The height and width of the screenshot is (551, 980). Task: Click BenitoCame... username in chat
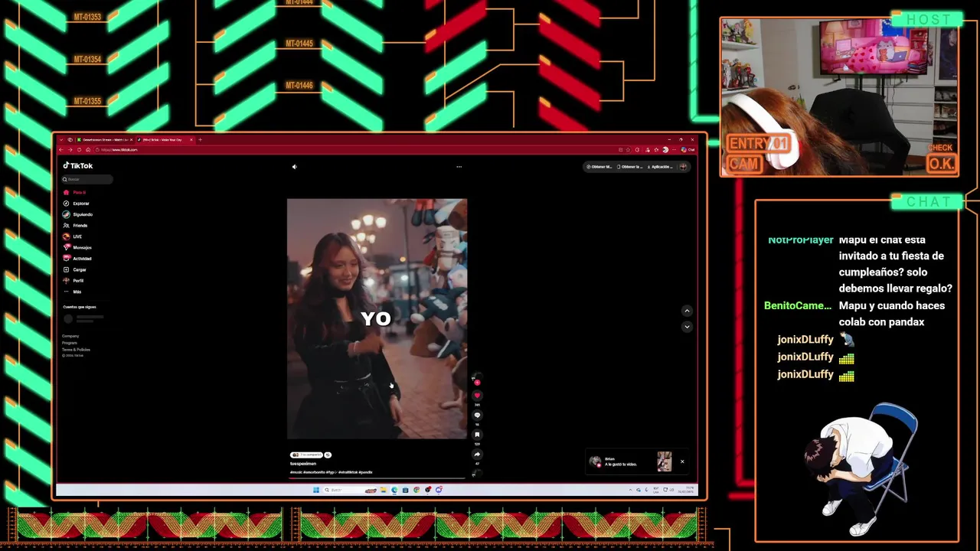(x=798, y=305)
